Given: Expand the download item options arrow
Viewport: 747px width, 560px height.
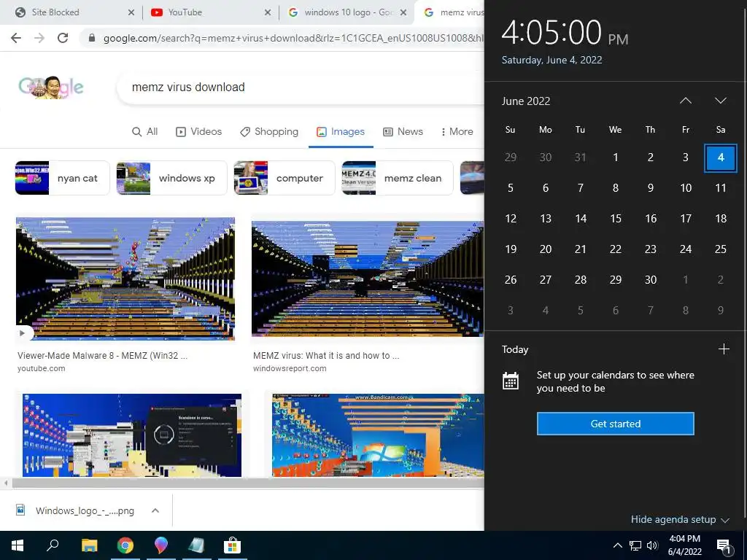Looking at the screenshot, I should pos(155,511).
